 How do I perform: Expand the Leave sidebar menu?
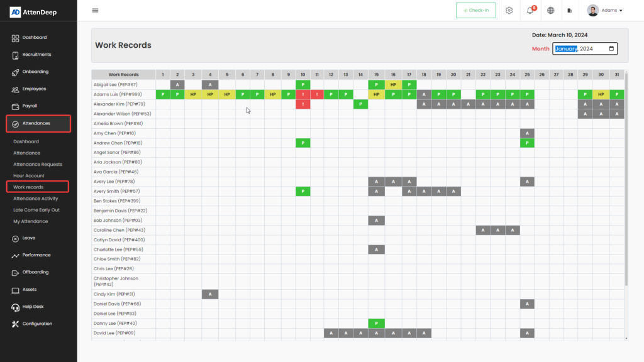(x=28, y=238)
